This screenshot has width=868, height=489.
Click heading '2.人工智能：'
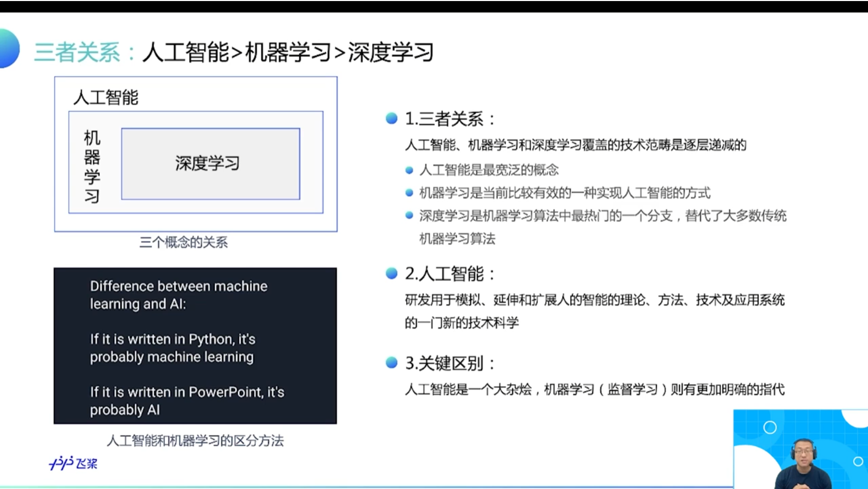click(450, 273)
